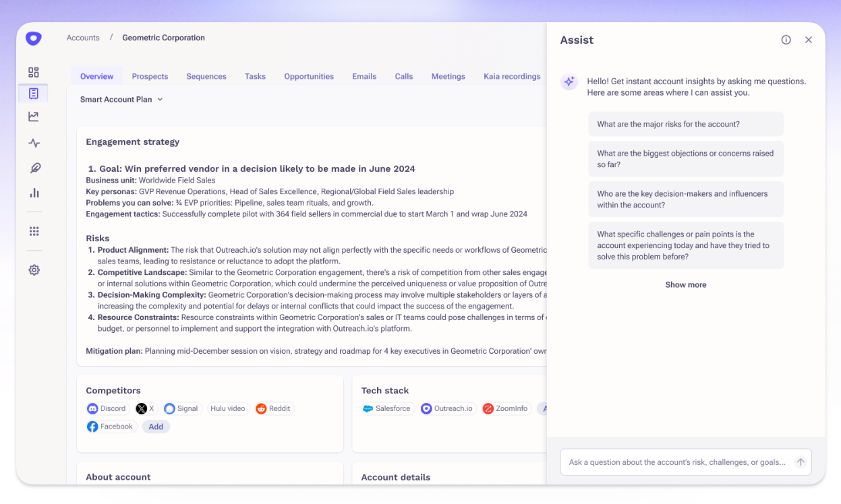
Task: Select the Accounts building icon in sidebar
Action: (34, 94)
